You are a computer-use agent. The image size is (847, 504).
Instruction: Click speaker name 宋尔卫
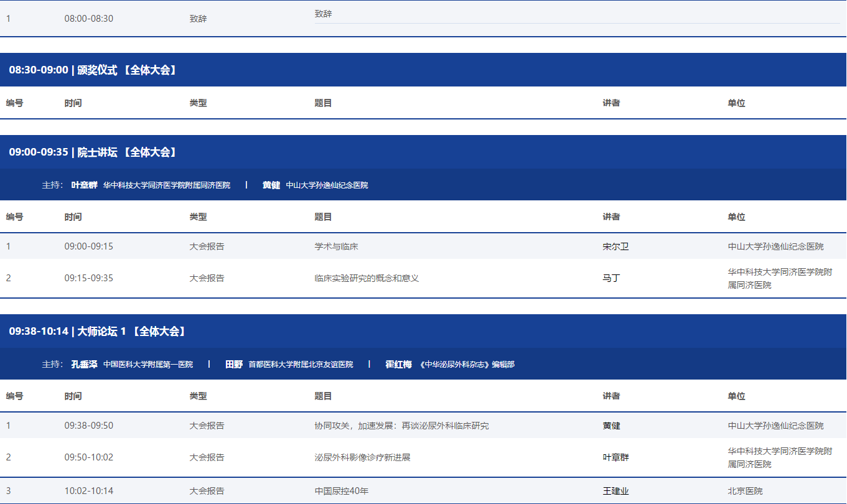click(615, 246)
